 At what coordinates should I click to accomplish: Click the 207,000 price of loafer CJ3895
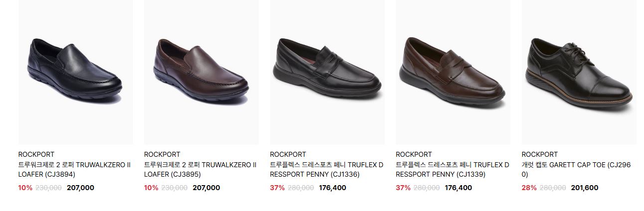pos(206,188)
